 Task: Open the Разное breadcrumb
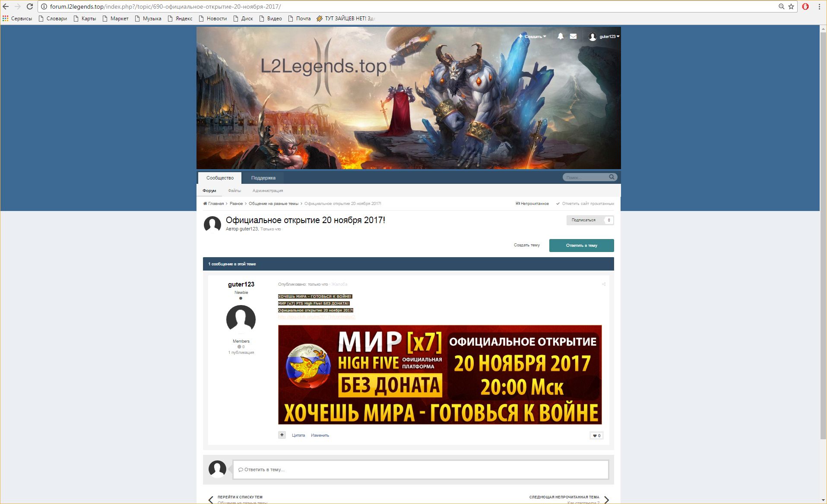(236, 204)
